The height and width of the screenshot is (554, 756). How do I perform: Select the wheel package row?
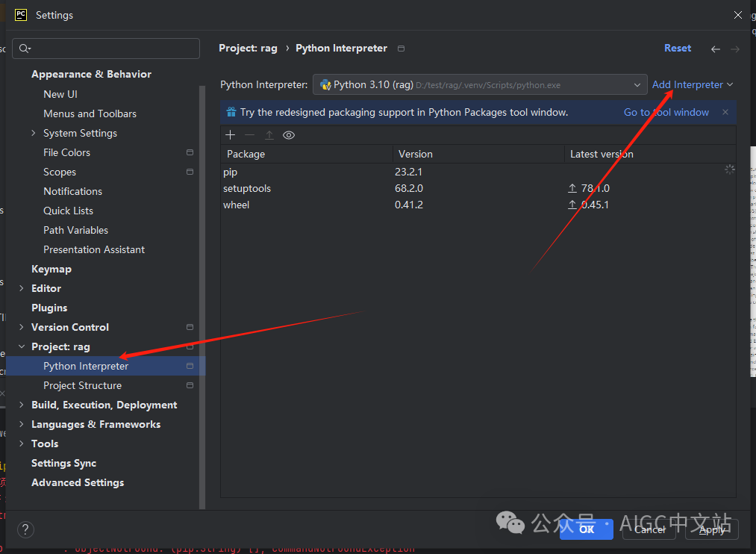[x=478, y=205]
